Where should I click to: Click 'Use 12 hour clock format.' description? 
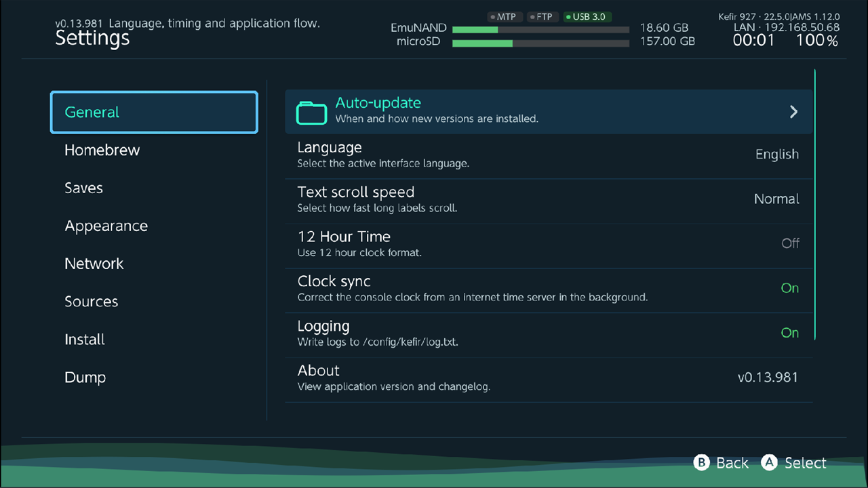click(x=359, y=253)
